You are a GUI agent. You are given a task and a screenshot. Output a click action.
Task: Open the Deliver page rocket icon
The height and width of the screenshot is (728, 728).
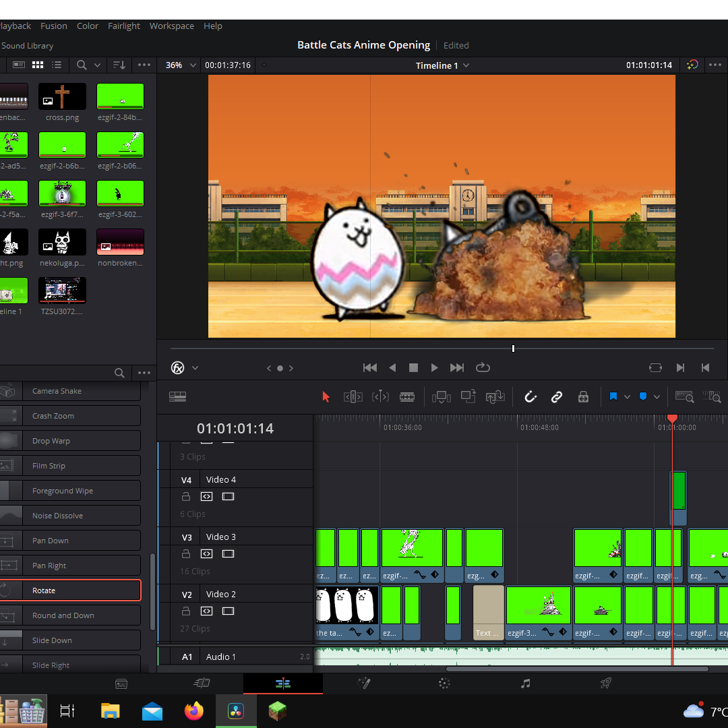[605, 683]
